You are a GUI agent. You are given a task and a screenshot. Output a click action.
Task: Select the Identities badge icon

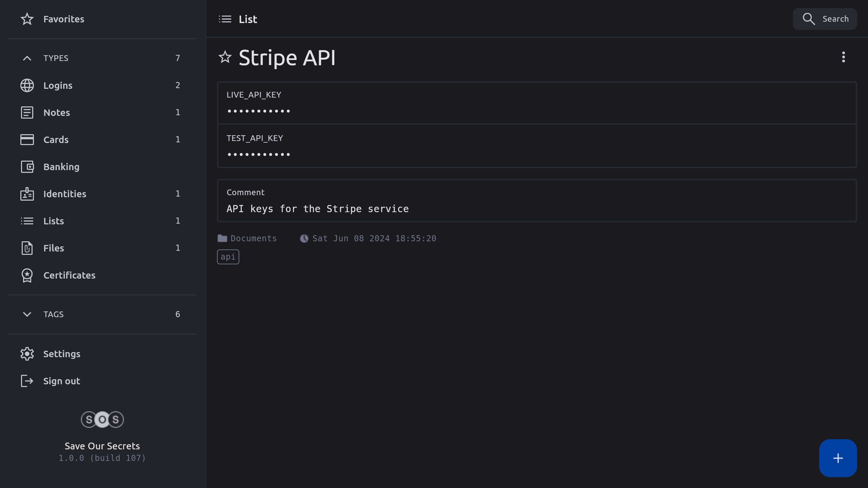point(27,194)
